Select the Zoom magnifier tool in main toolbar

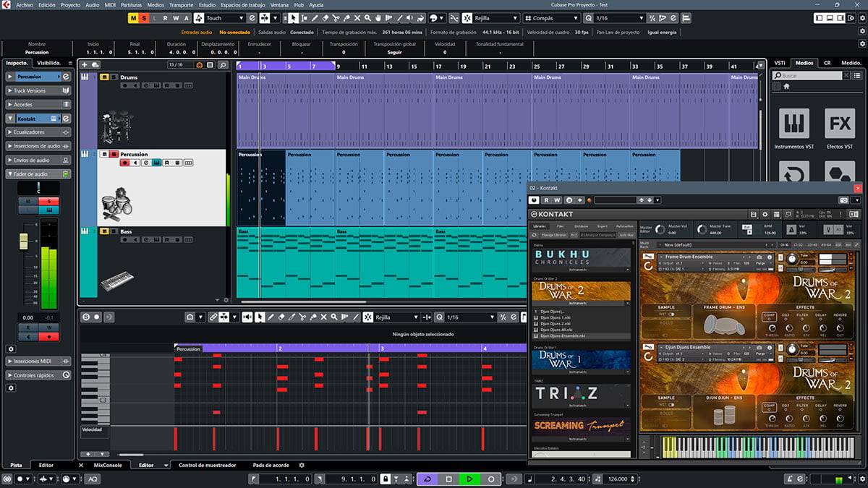click(367, 18)
